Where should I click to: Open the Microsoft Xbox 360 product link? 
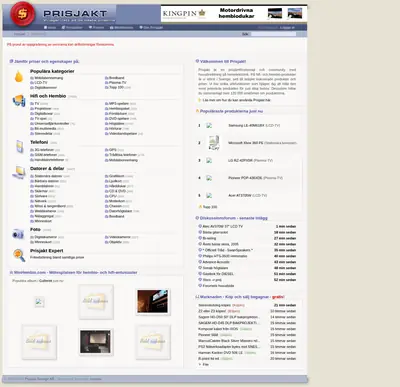(x=246, y=143)
